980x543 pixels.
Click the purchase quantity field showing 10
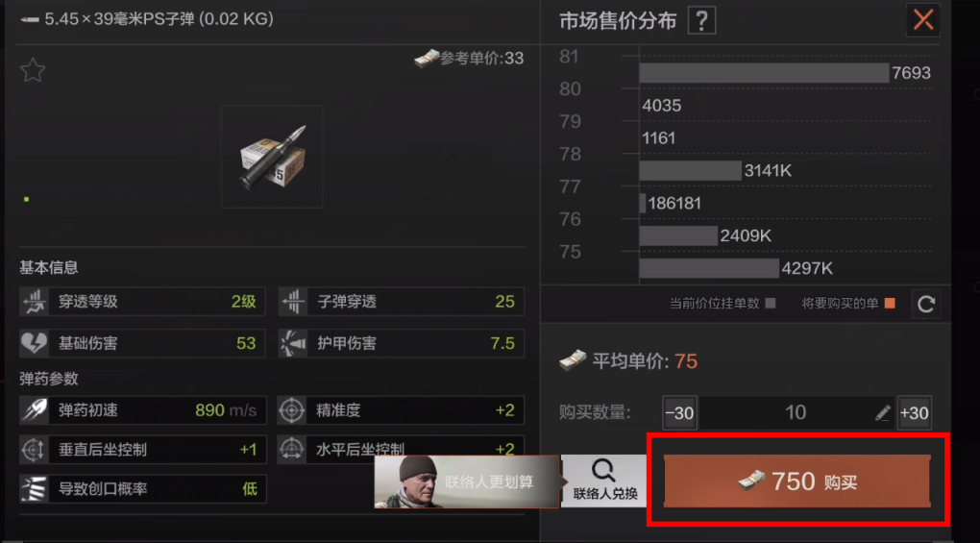(x=796, y=413)
